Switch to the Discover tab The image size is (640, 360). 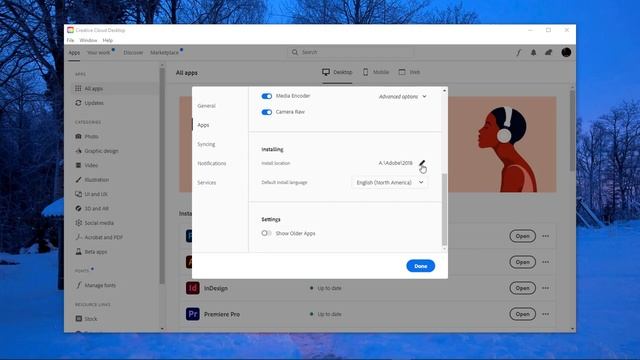133,53
